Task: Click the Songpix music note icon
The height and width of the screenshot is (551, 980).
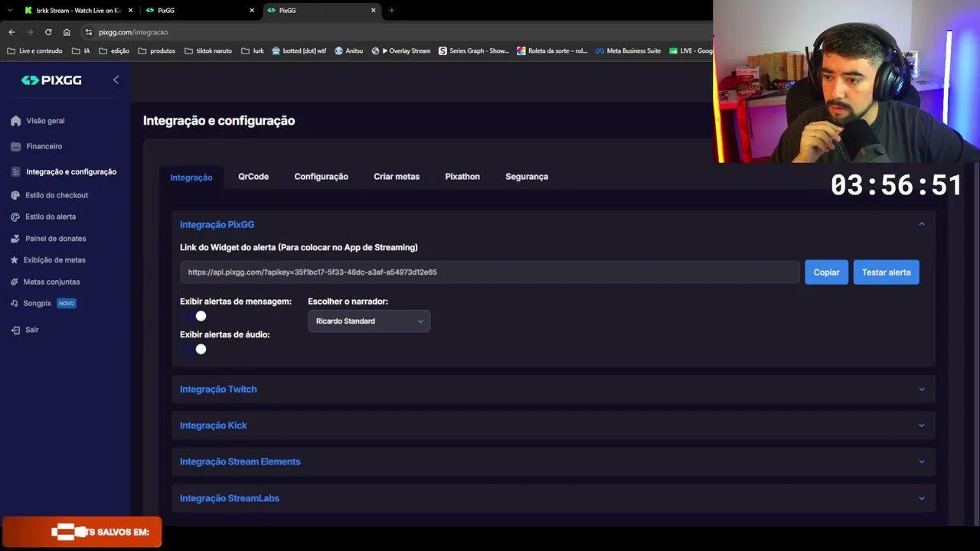Action: (15, 303)
